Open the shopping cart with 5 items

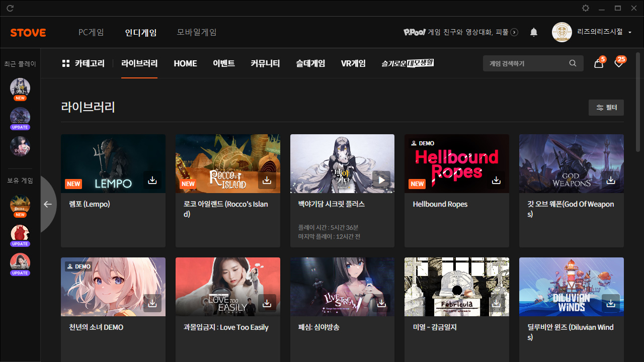599,63
